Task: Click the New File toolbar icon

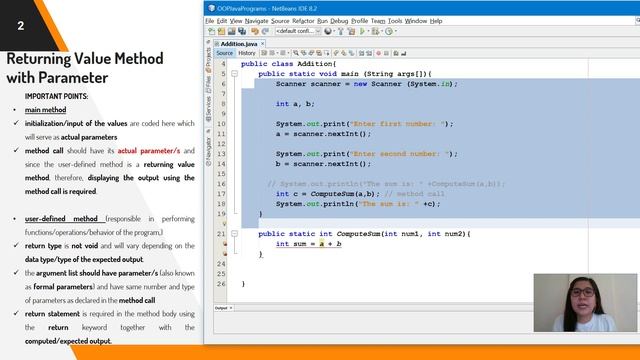Action: 211,31
